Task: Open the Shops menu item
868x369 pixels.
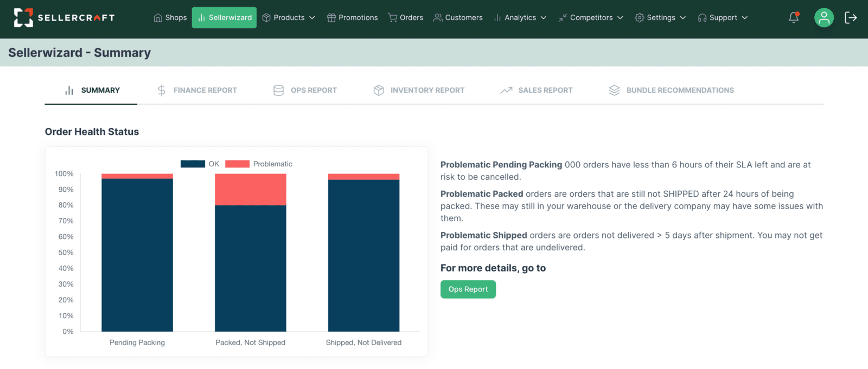Action: (170, 18)
